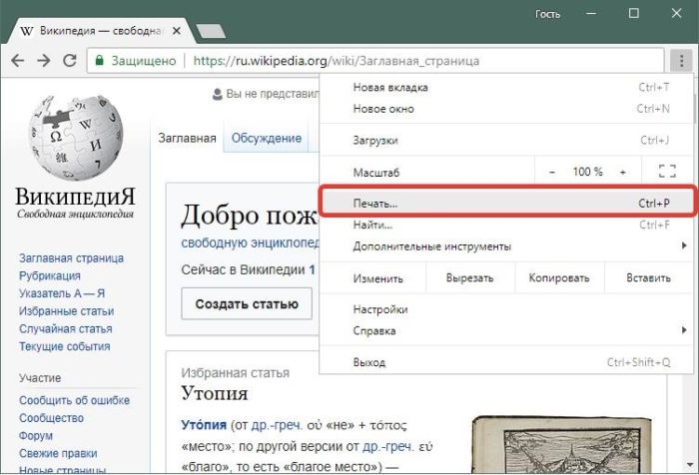
Task: Choose Печать... in the menu
Action: click(x=507, y=203)
